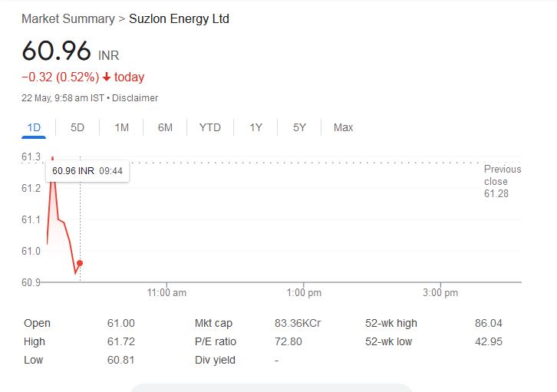Click the Open label
Screen dimensions: 557x392
[x=37, y=324]
